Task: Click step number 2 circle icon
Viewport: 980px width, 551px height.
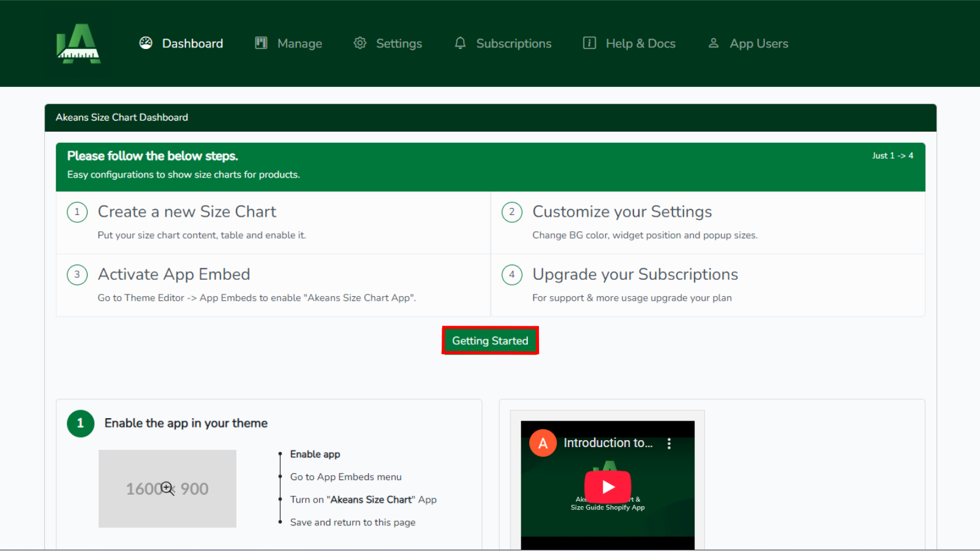Action: tap(512, 212)
